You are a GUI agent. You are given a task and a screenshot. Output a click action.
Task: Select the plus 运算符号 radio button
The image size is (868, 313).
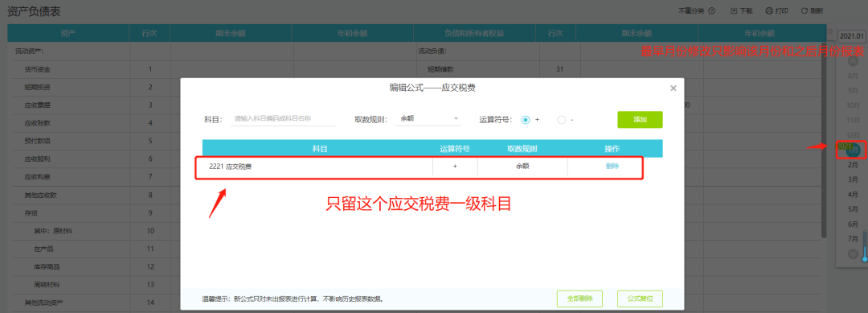[x=526, y=120]
